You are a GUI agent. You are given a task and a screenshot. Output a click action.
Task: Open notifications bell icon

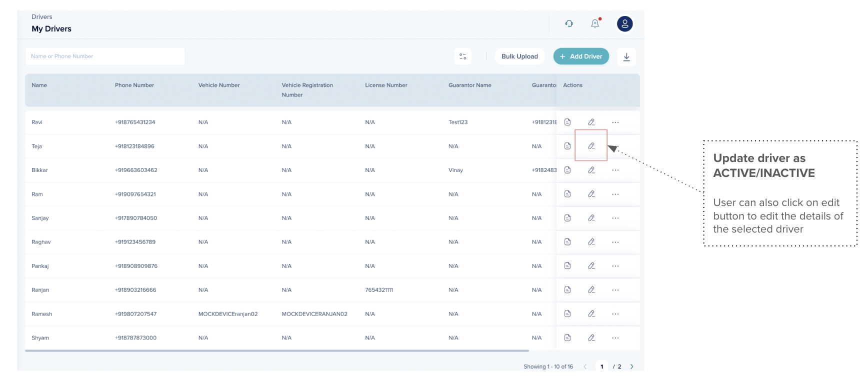click(595, 23)
